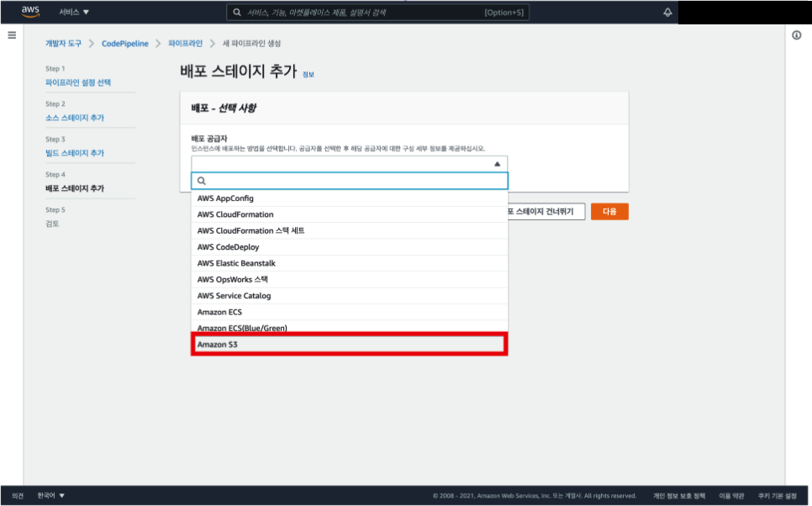Open Step 3 빌드 스테이지 추가
This screenshot has width=812, height=506.
pyautogui.click(x=75, y=153)
